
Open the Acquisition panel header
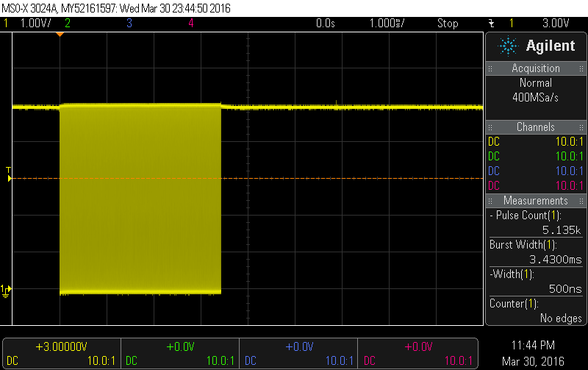536,68
